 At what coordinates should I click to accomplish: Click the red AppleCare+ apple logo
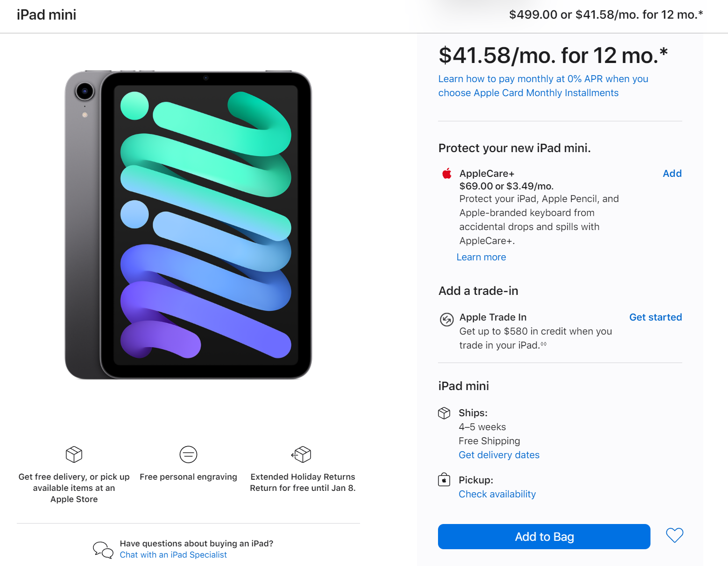(x=447, y=174)
